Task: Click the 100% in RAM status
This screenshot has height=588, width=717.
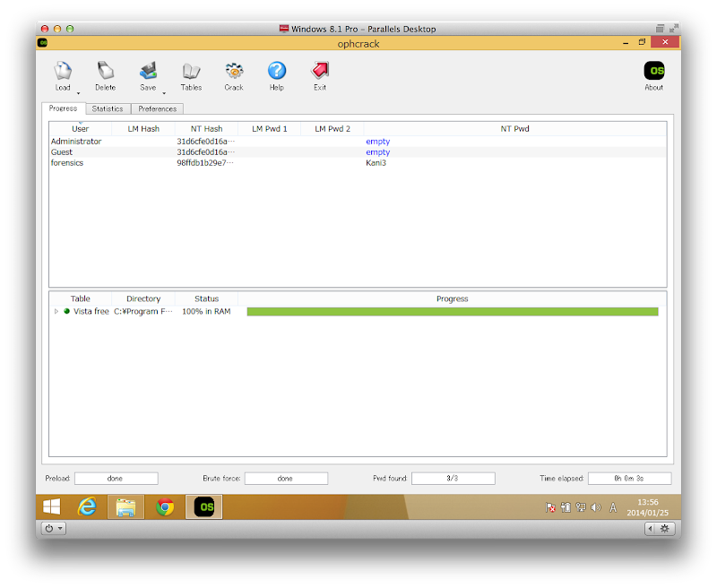Action: pyautogui.click(x=206, y=311)
